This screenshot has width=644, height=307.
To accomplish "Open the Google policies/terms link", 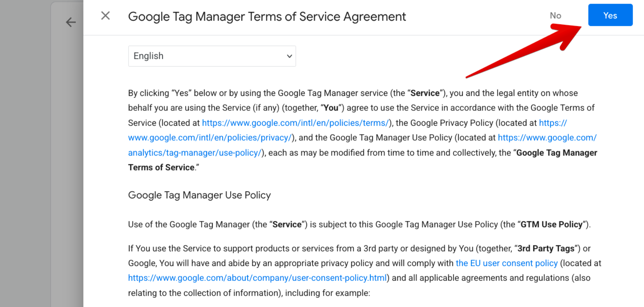I will (295, 123).
